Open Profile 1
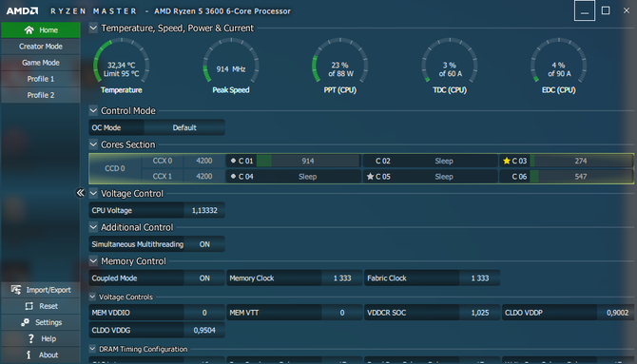 point(41,79)
